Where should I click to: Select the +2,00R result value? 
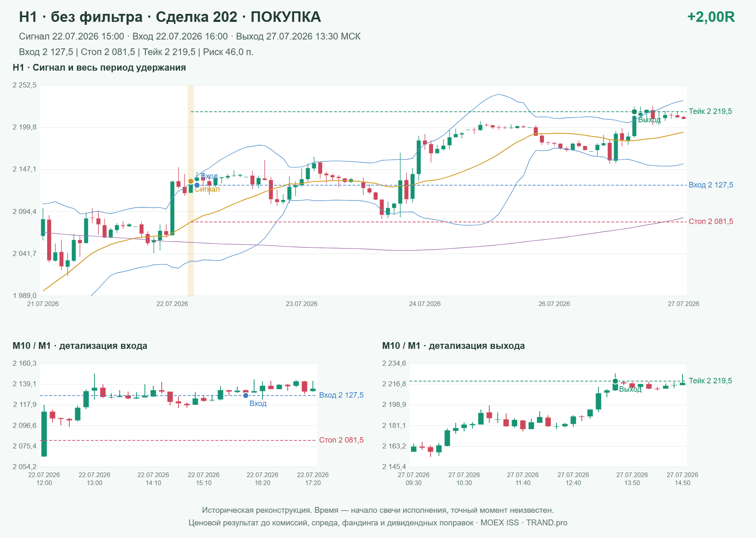(711, 17)
